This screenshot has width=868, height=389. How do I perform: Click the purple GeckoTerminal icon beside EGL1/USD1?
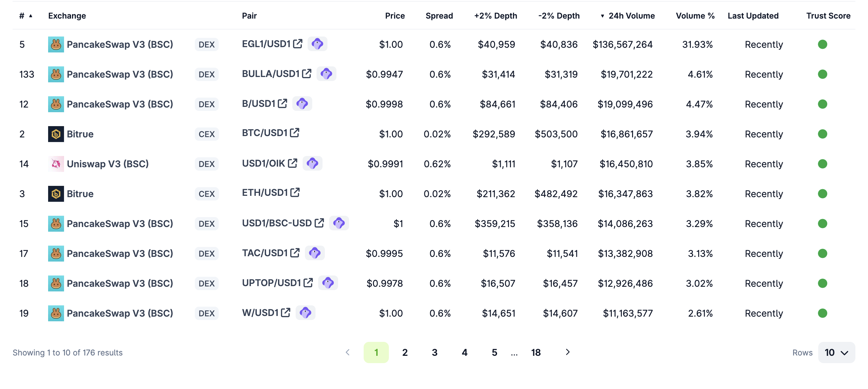pos(318,44)
